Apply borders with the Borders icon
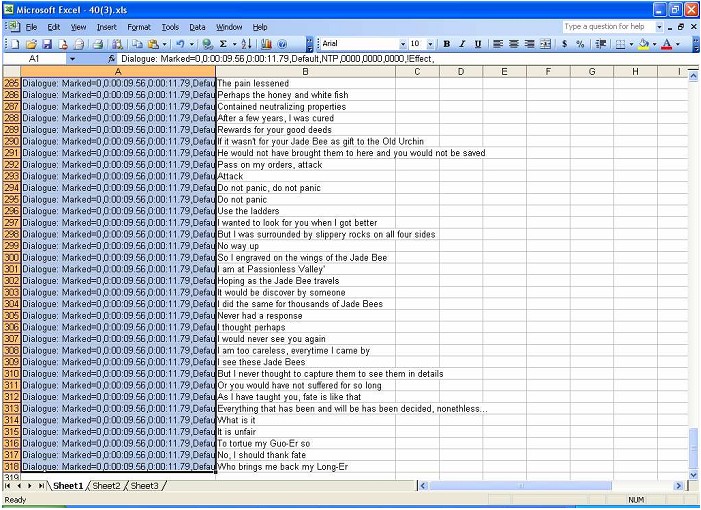The height and width of the screenshot is (510, 701). pos(621,44)
